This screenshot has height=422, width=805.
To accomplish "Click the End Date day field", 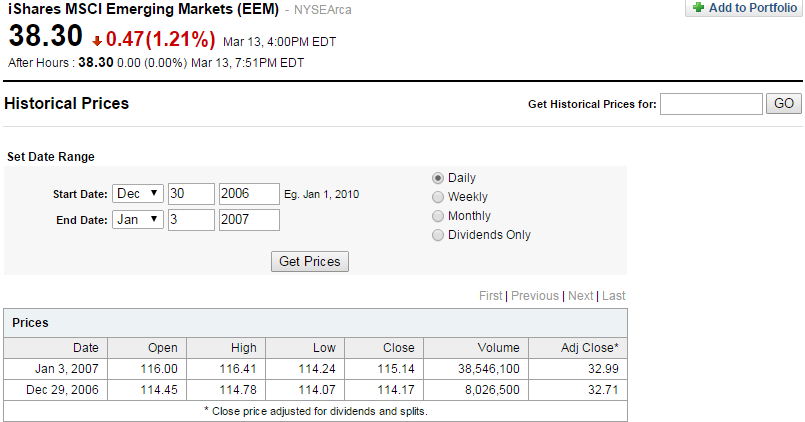I will pos(191,220).
